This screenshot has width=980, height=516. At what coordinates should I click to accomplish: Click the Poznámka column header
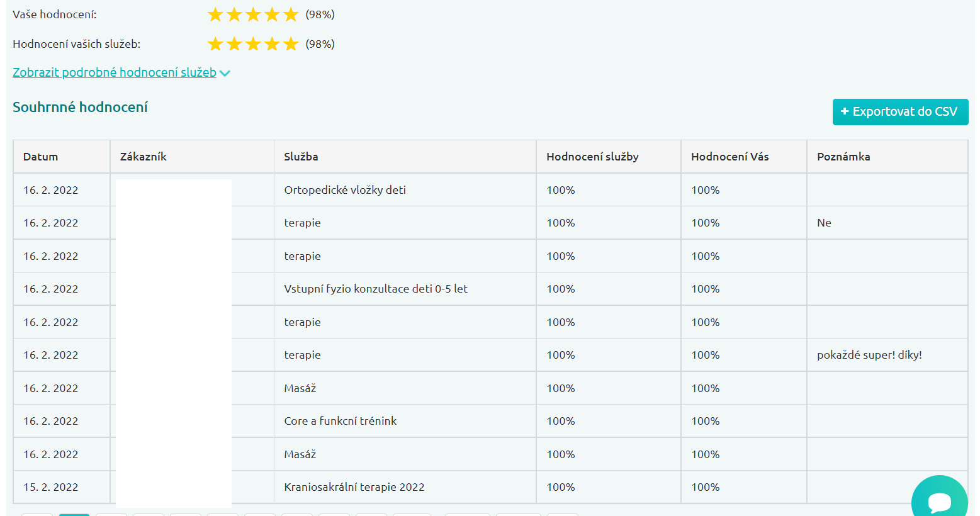pos(843,157)
